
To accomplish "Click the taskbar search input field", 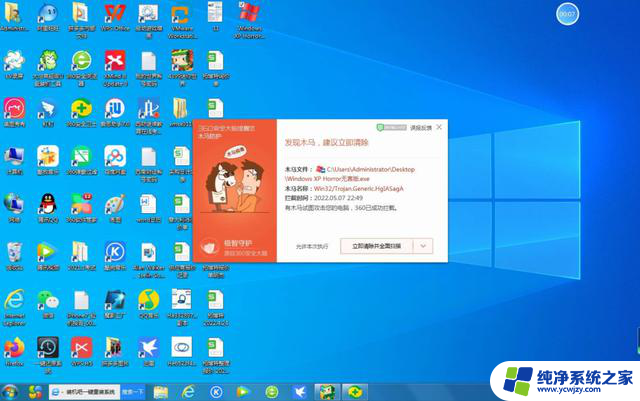I will coord(84,392).
